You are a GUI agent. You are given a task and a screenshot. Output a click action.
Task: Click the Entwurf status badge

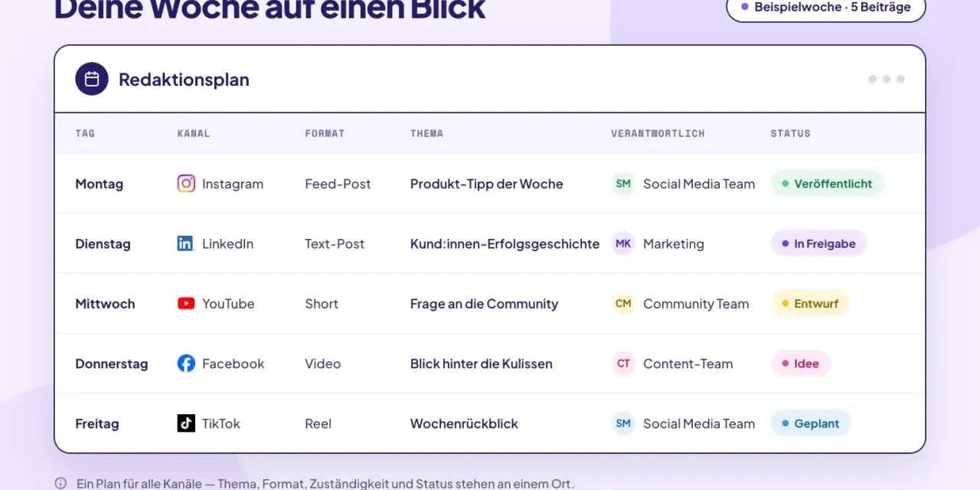point(810,303)
